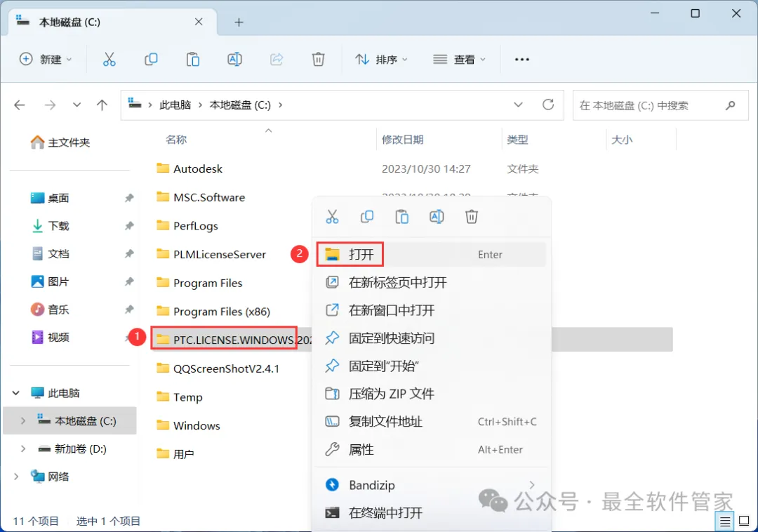
Task: Choose 在终端中打开
Action: point(431,512)
